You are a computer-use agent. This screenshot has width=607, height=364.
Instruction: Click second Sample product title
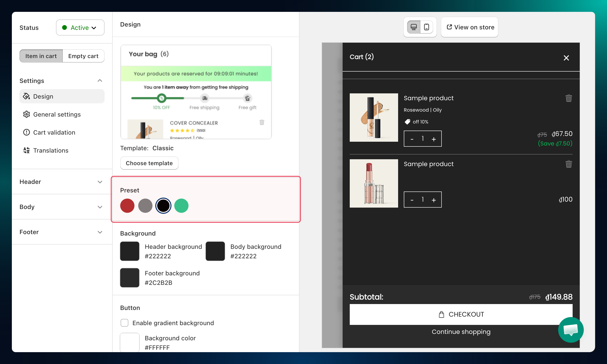point(429,164)
